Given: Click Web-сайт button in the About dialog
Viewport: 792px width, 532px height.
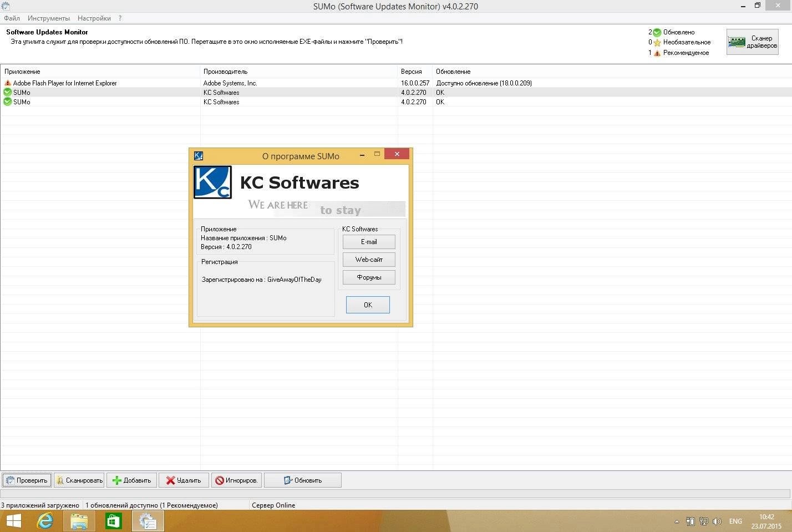Looking at the screenshot, I should pyautogui.click(x=369, y=260).
